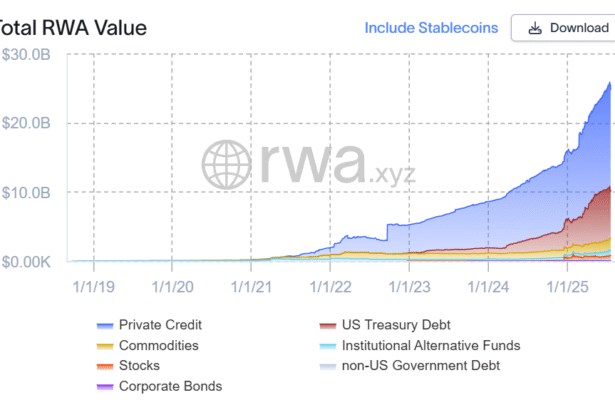
Task: Click the Download button
Action: tap(562, 28)
